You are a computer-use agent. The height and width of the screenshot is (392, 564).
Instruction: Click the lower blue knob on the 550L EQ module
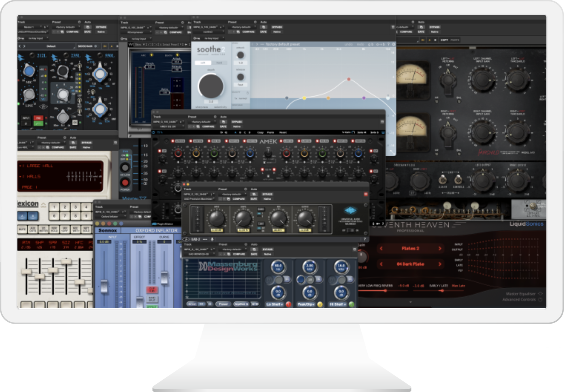100,109
